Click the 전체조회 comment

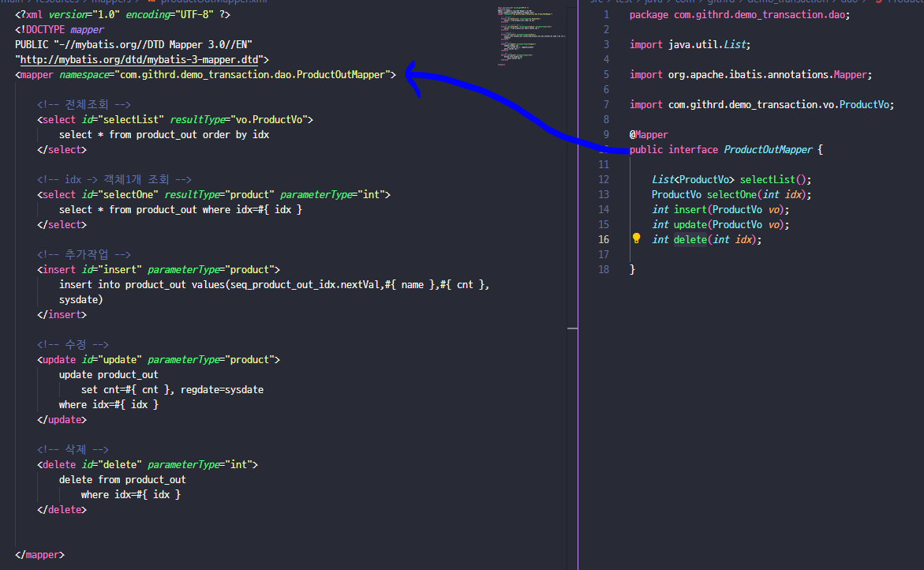click(x=84, y=104)
